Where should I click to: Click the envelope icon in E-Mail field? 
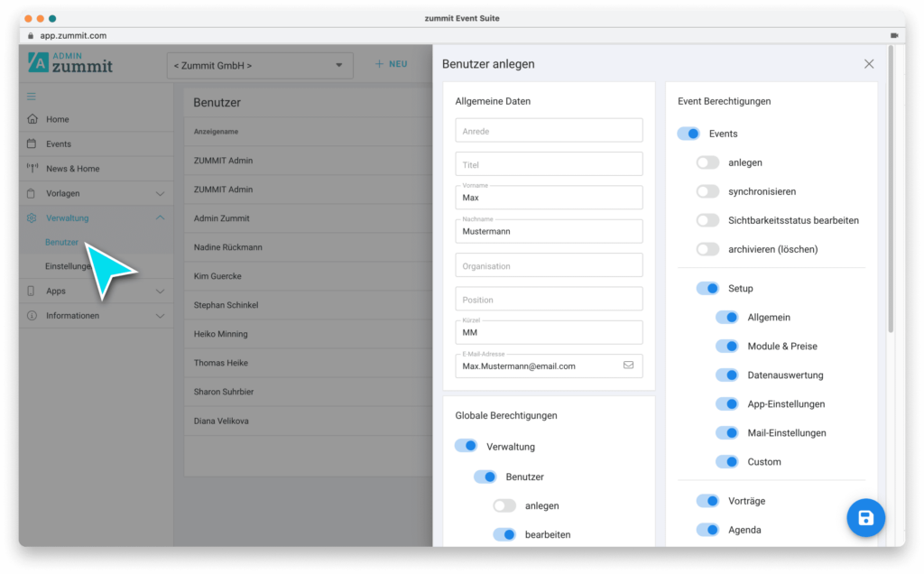[x=628, y=366]
